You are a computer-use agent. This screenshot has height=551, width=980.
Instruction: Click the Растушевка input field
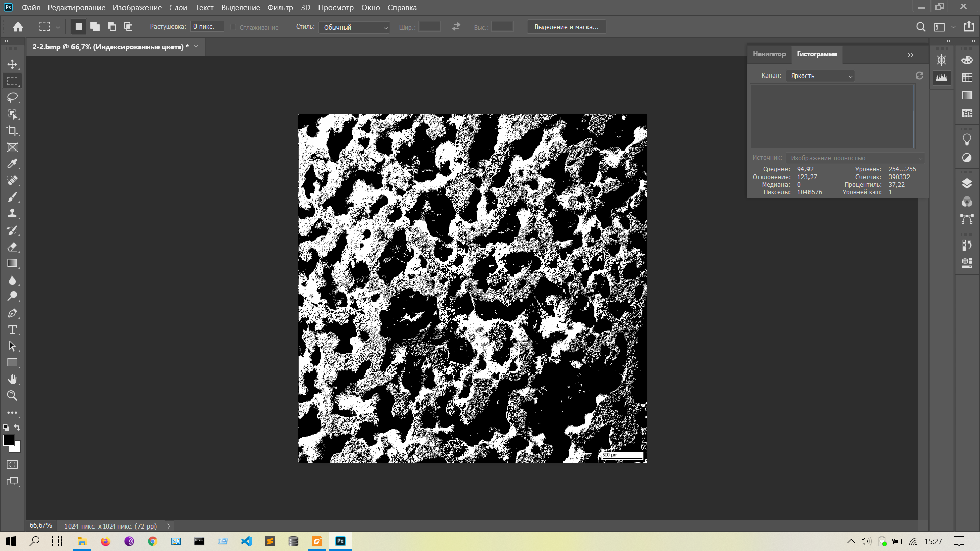tap(207, 27)
